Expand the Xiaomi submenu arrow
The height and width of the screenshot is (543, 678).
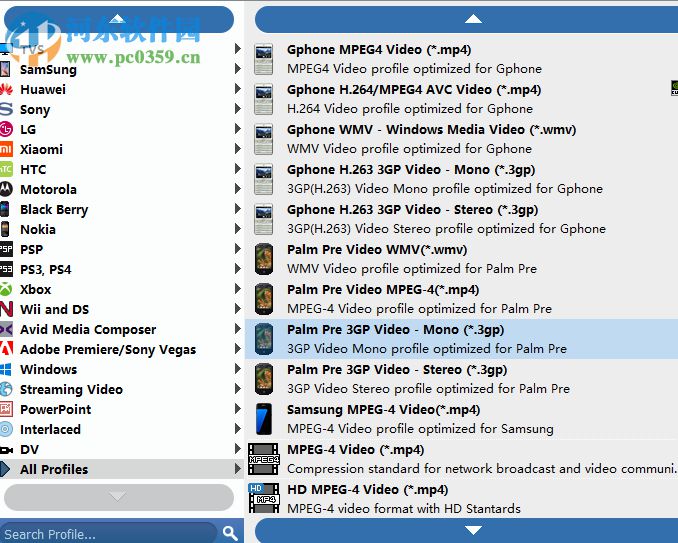pos(237,149)
